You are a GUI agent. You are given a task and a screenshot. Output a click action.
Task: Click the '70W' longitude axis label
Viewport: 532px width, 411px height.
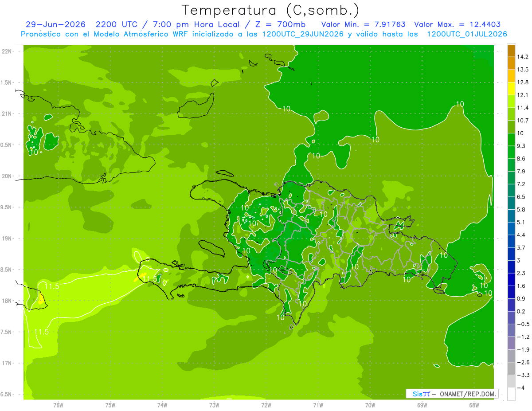click(x=370, y=405)
